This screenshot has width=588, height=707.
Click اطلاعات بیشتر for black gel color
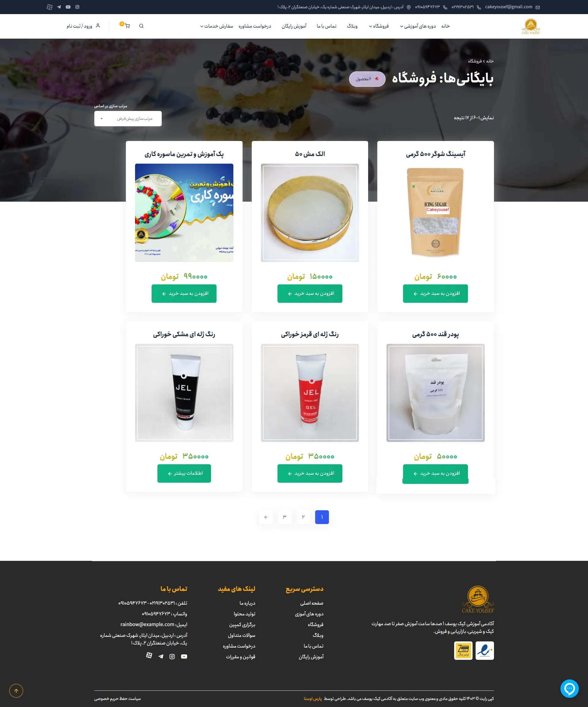click(x=184, y=473)
